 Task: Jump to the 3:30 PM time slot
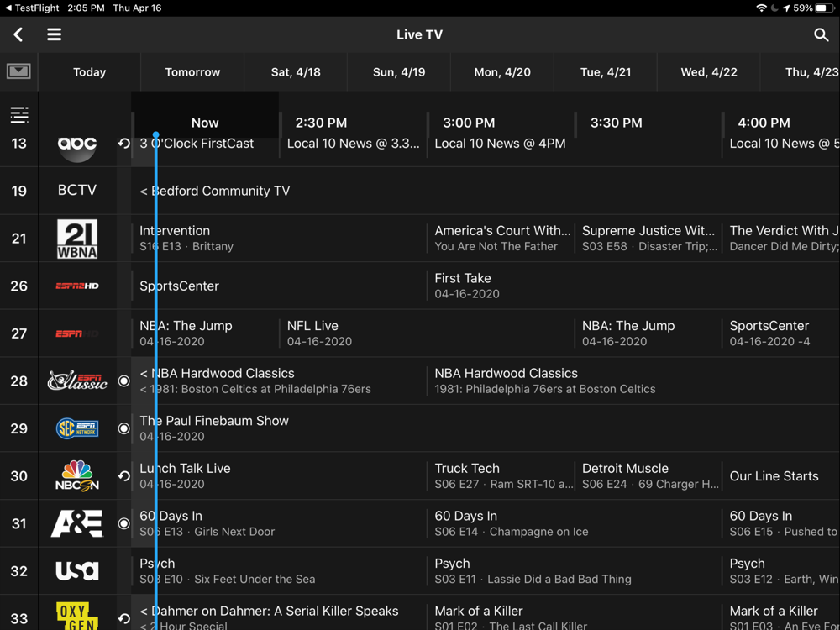coord(616,123)
